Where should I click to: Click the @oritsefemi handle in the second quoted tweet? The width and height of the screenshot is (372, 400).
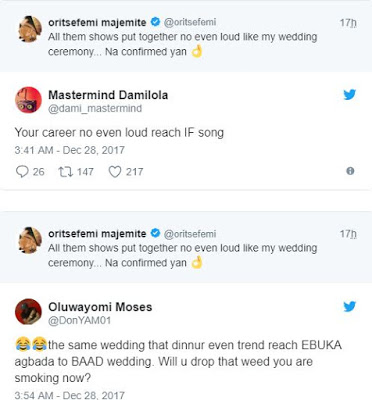190,234
